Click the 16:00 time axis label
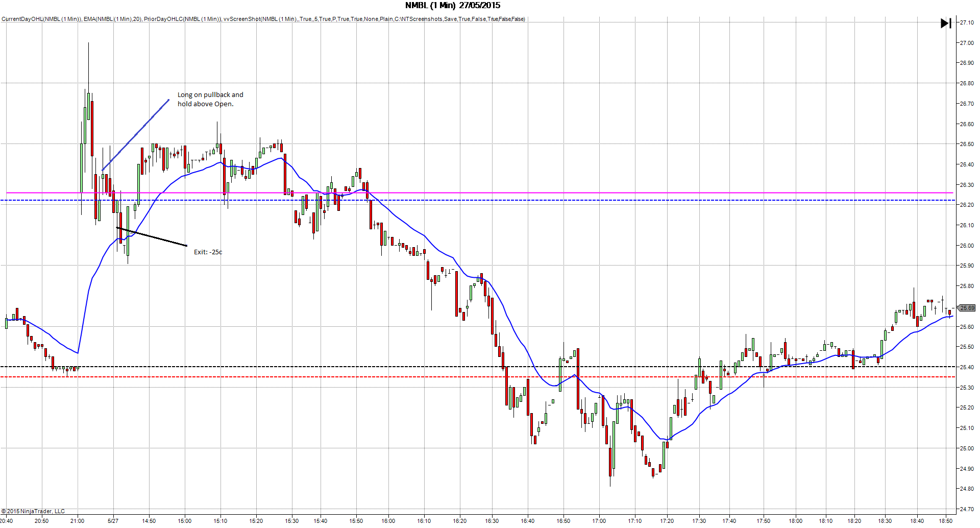 click(x=388, y=521)
